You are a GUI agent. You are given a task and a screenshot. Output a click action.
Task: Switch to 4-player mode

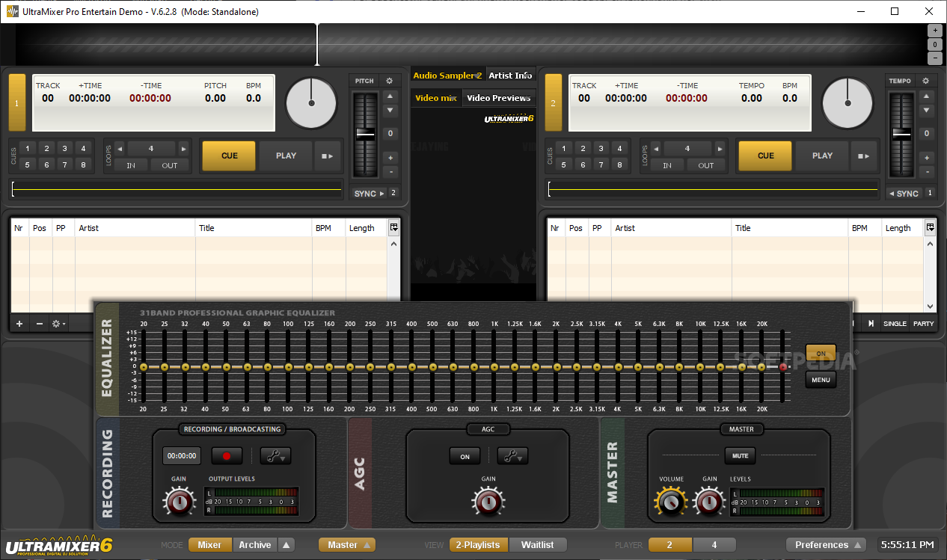coord(714,545)
